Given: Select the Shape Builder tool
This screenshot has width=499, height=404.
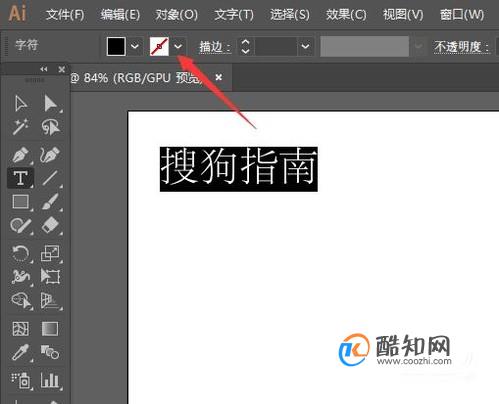Looking at the screenshot, I should coord(21,301).
